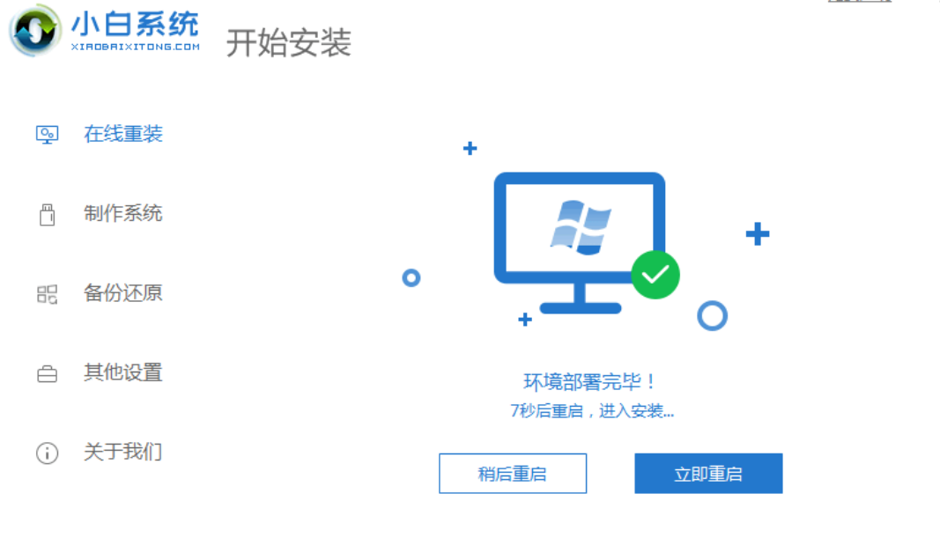Click the info circle icon beside 关于我们
Screen dimensions: 940x560
click(x=47, y=453)
